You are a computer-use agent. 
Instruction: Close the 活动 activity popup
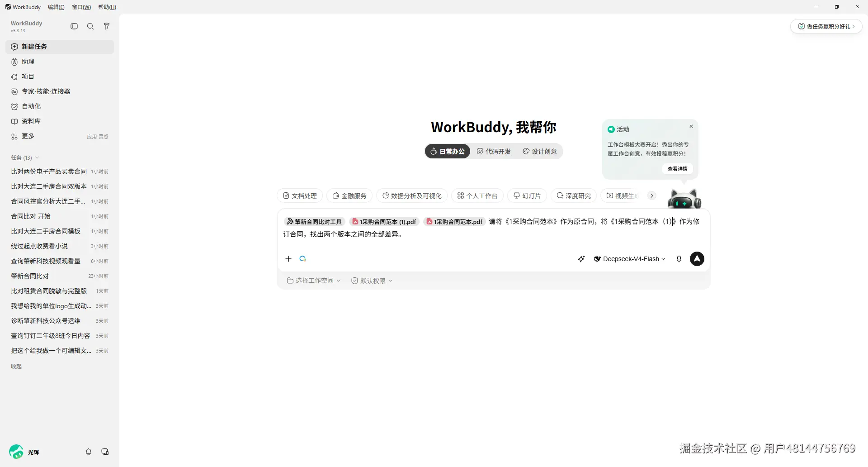pyautogui.click(x=691, y=126)
